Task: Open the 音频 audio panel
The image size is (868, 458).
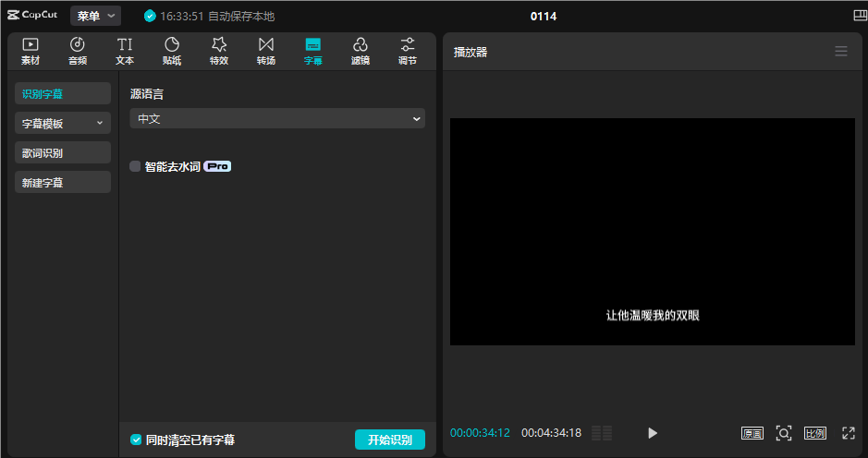Action: (78, 51)
